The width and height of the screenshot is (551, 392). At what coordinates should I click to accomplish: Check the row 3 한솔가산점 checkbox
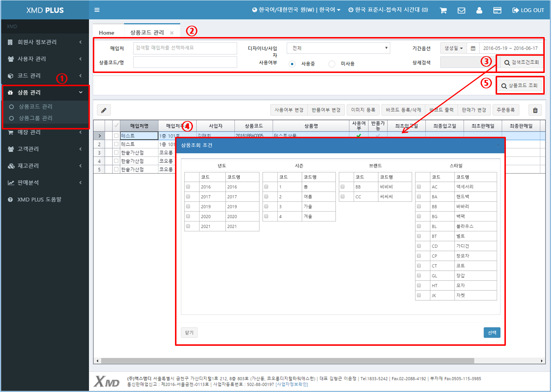point(116,153)
